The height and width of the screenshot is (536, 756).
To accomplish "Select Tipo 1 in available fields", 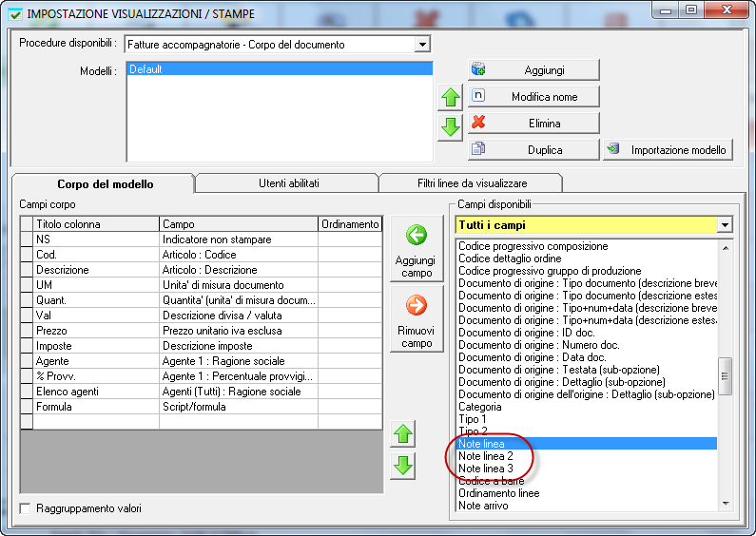I will tap(587, 419).
